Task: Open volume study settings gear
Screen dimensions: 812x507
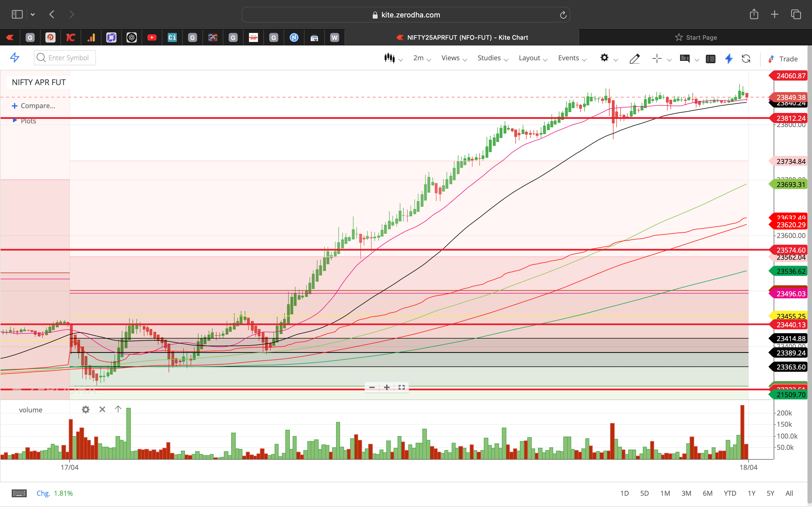Action: click(86, 409)
